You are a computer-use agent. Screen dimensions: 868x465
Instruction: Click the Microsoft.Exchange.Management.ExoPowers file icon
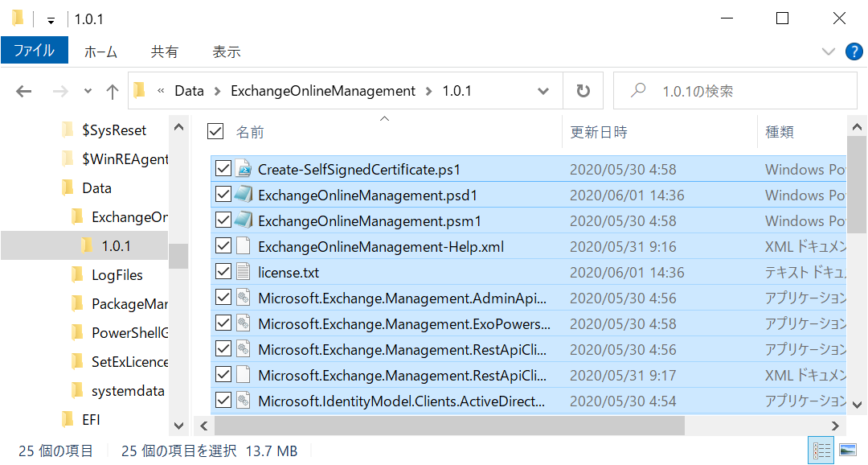coord(244,323)
